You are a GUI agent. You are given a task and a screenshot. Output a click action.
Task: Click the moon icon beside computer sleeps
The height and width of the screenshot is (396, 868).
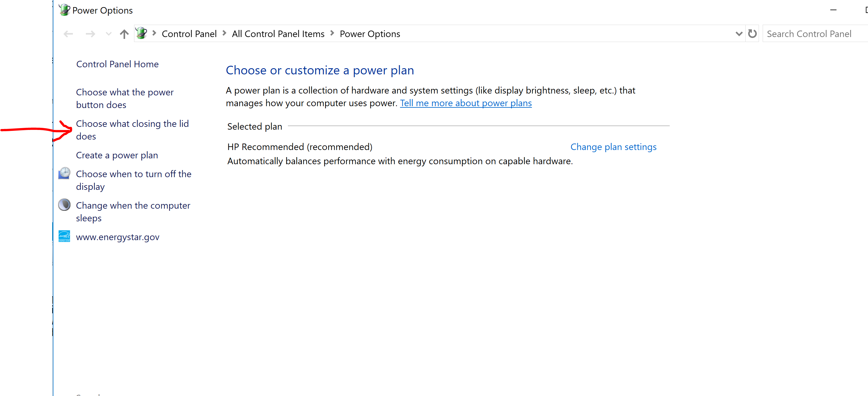64,205
